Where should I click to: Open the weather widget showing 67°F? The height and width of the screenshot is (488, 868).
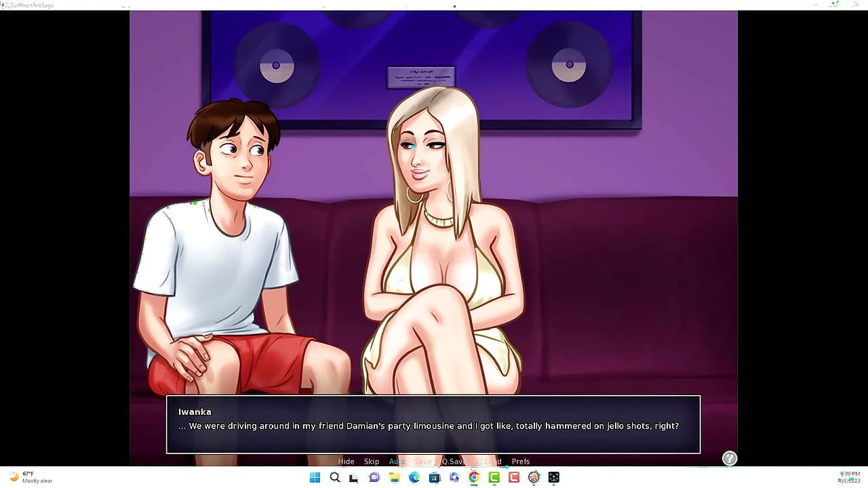[31, 477]
